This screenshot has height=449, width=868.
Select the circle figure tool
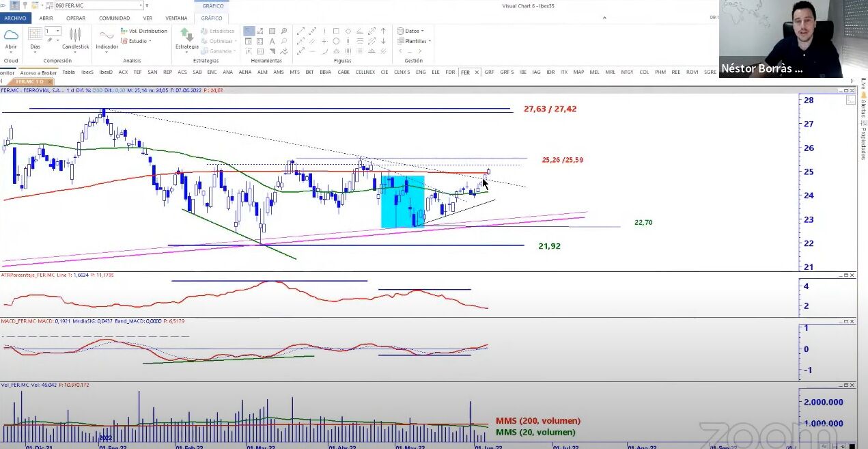(336, 41)
